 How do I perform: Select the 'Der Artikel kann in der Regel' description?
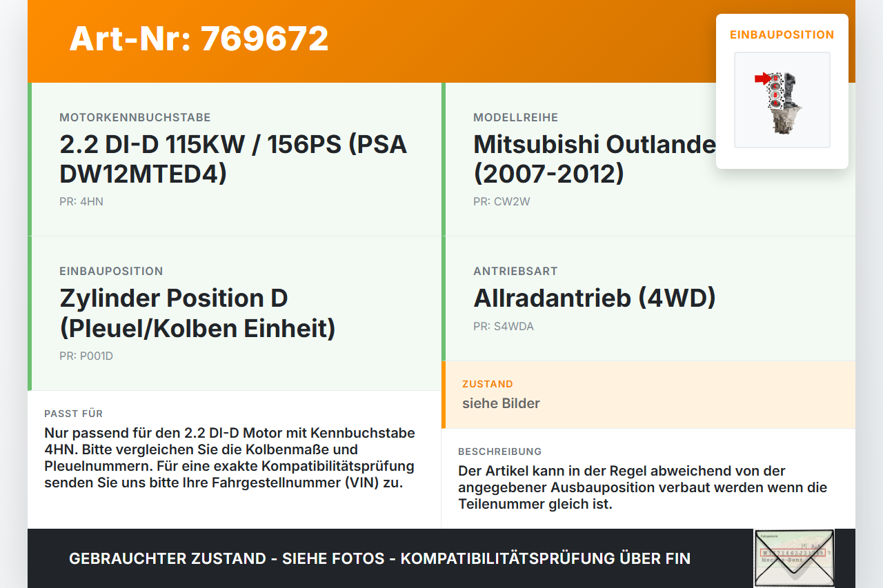tap(642, 487)
